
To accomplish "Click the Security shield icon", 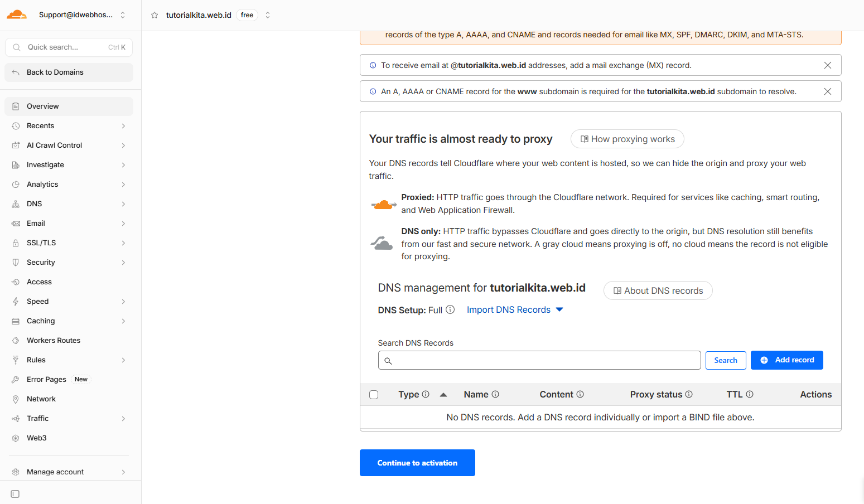I will click(16, 263).
